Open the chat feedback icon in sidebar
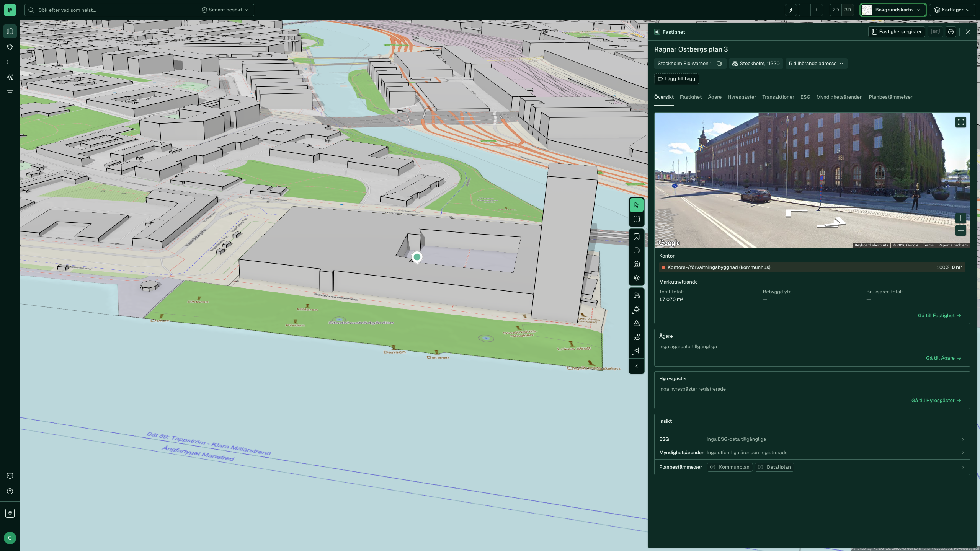 tap(10, 476)
